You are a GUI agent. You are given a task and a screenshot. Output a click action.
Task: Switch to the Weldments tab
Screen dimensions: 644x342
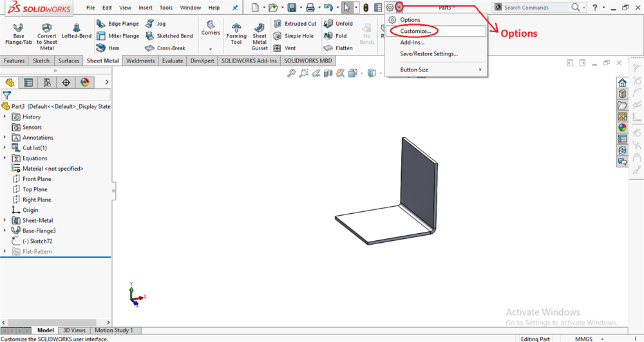tap(140, 61)
